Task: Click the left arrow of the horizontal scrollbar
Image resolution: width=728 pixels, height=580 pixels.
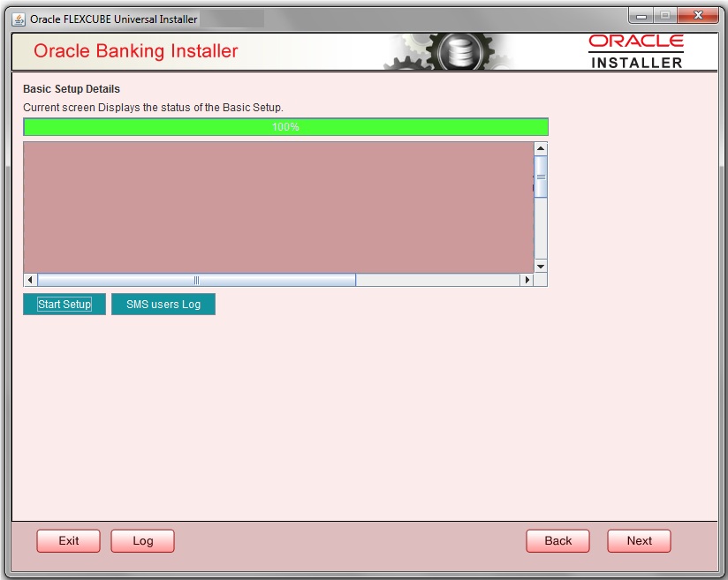Action: point(29,279)
